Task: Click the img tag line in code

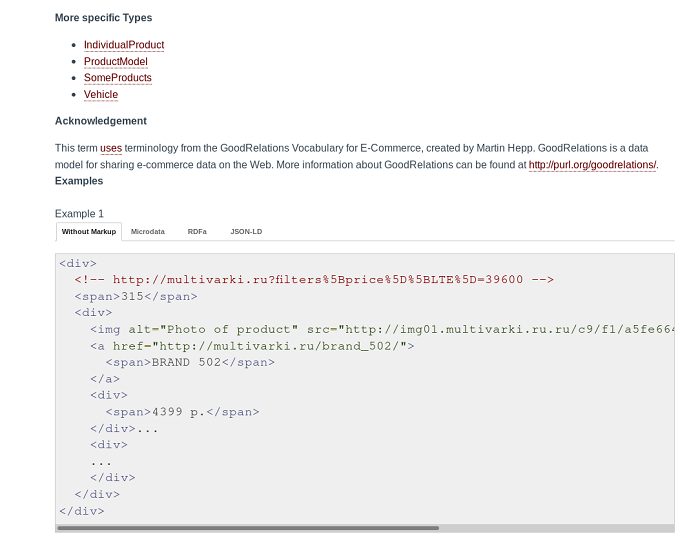Action: point(380,329)
